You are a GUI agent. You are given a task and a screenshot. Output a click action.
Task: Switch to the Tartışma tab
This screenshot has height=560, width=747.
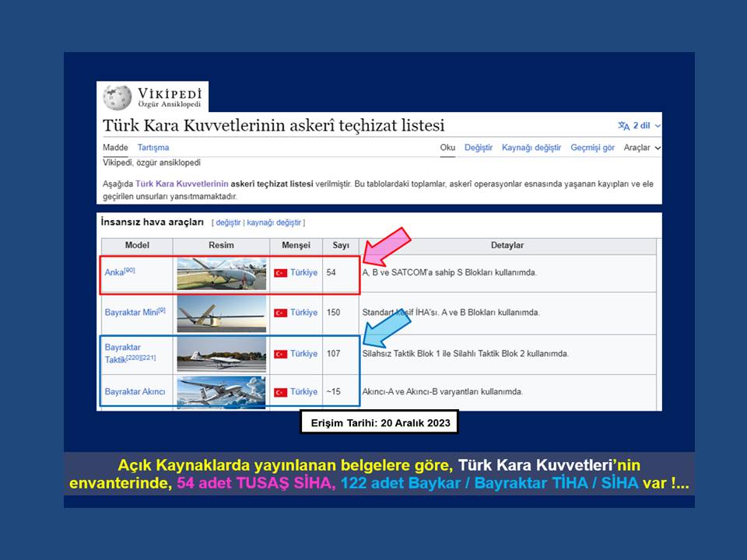[153, 148]
